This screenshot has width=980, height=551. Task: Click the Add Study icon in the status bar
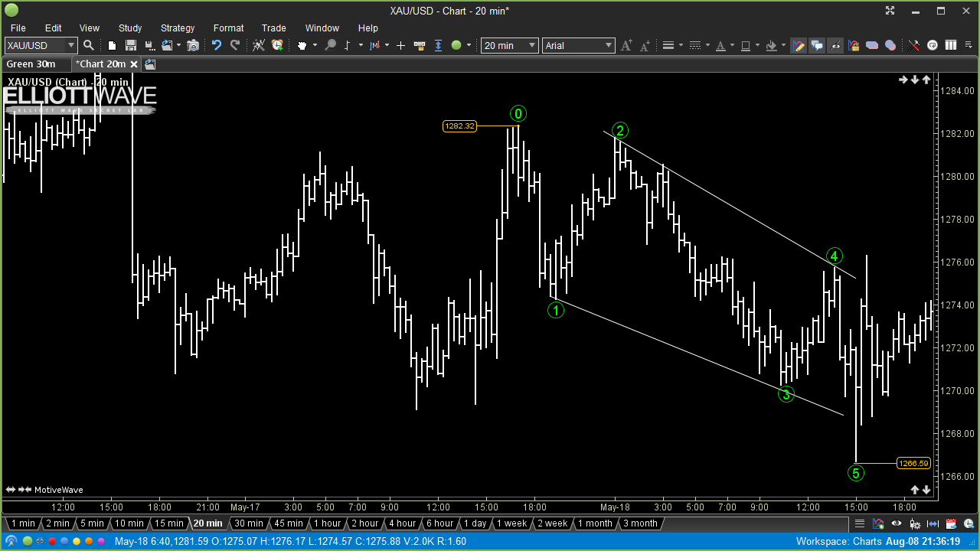click(x=878, y=523)
